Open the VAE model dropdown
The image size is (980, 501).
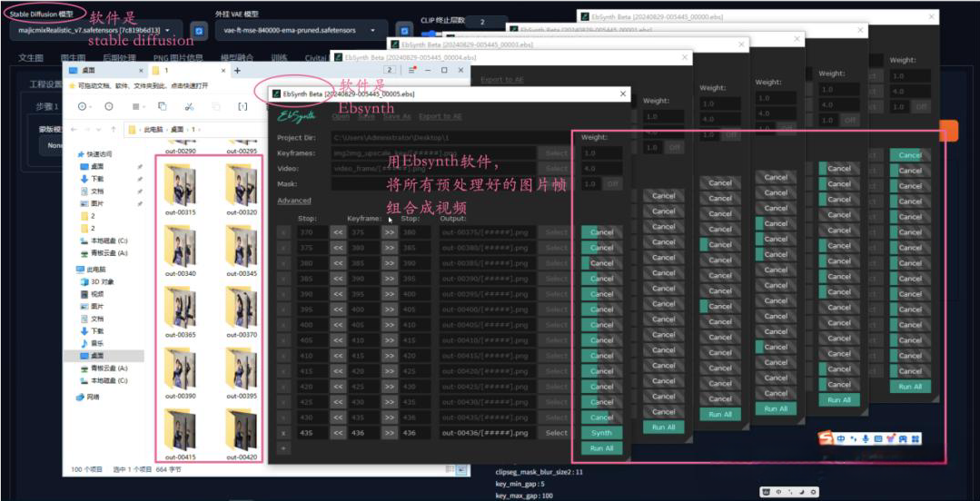pyautogui.click(x=302, y=30)
